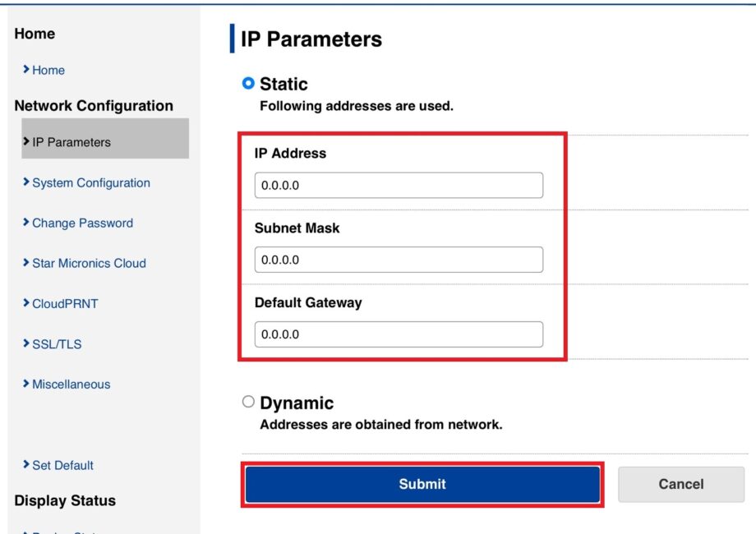Choose the Dynamic addressing radio button

click(x=249, y=403)
